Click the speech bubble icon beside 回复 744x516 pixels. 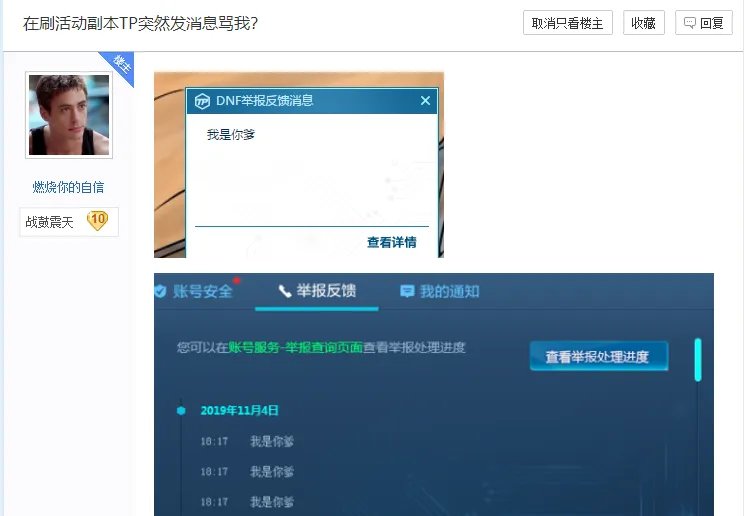point(689,23)
